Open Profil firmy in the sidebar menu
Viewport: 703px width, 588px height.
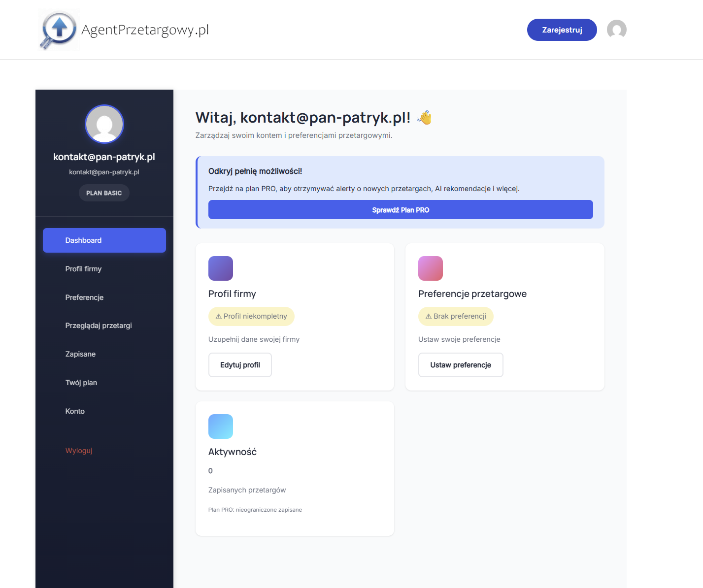(x=84, y=269)
